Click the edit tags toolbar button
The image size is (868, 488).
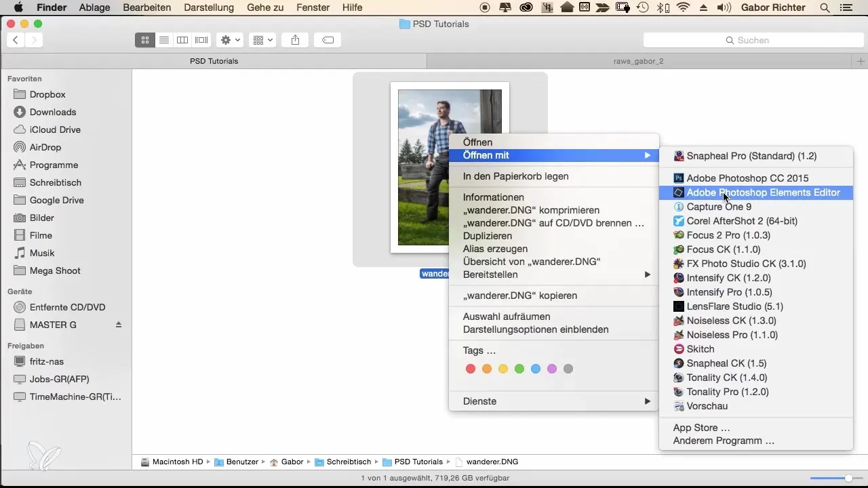[x=328, y=40]
